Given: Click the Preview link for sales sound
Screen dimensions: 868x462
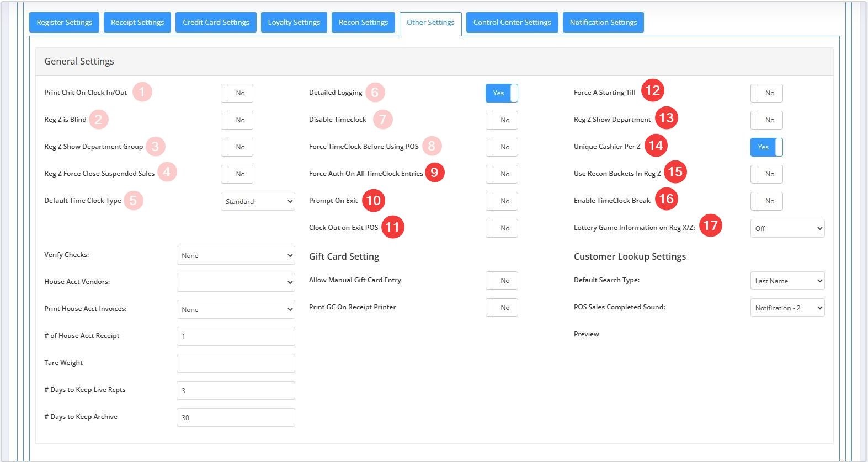Looking at the screenshot, I should point(586,334).
